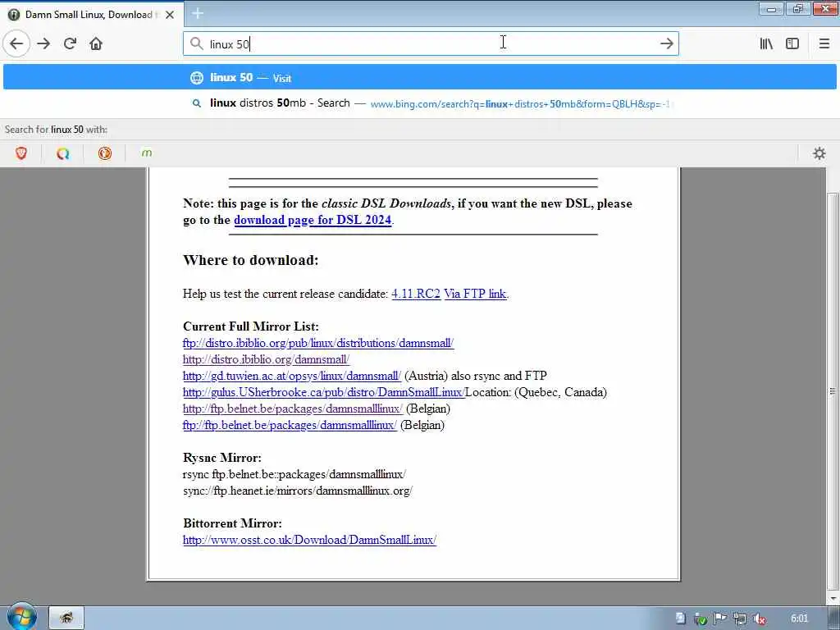
Task: Open the network tray icon
Action: 740,619
